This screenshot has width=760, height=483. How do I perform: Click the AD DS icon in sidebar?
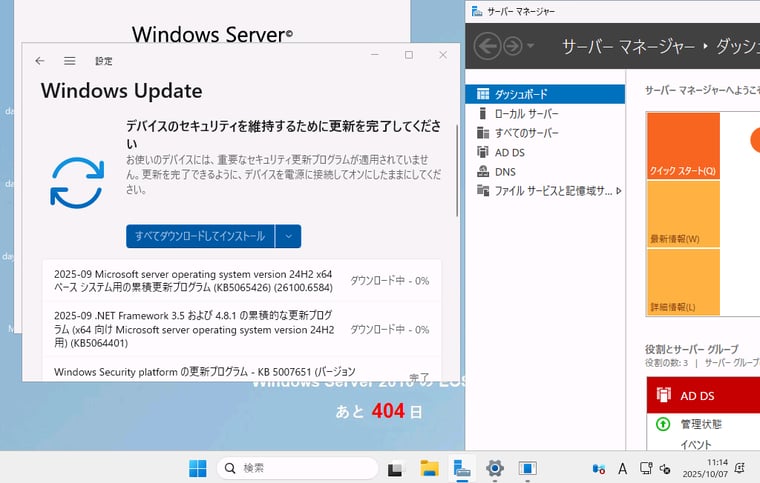[x=483, y=152]
